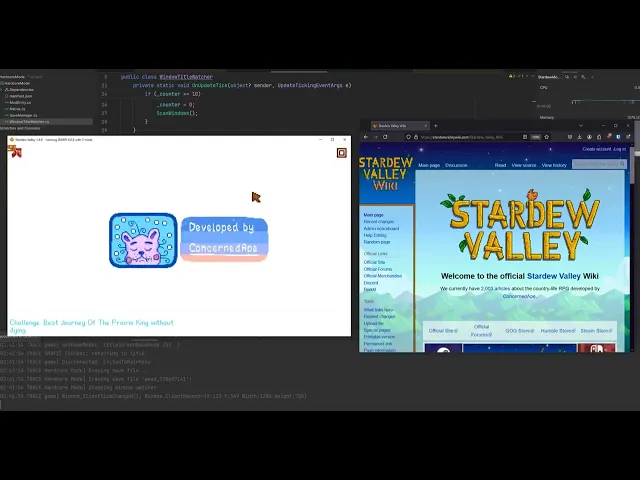This screenshot has height=480, width=640.
Task: Open Recent changes in wiki sidebar
Action: pyautogui.click(x=379, y=222)
